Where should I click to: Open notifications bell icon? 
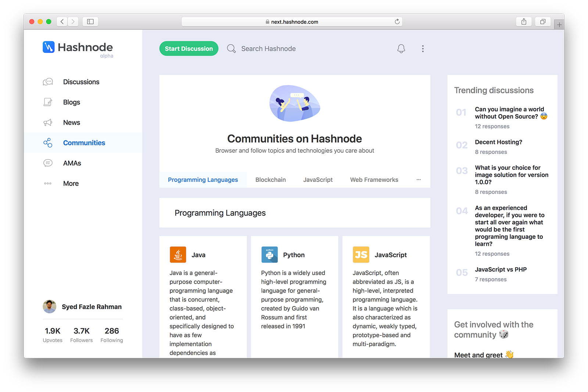click(401, 49)
